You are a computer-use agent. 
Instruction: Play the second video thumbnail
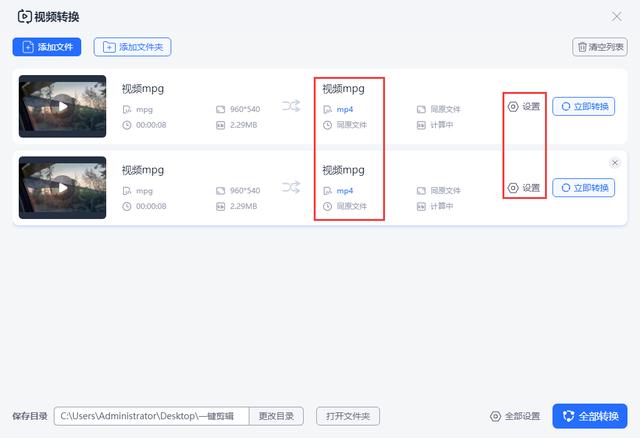click(x=62, y=188)
